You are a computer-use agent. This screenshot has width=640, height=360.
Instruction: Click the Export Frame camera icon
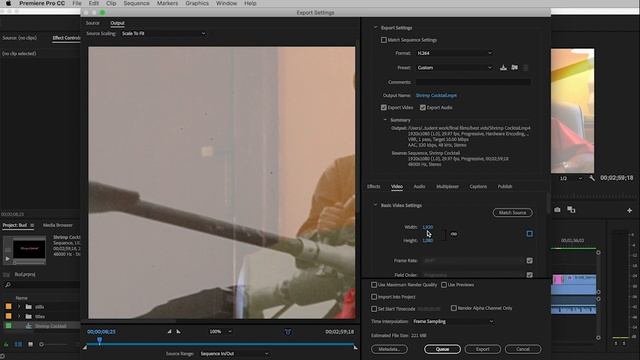click(x=557, y=210)
